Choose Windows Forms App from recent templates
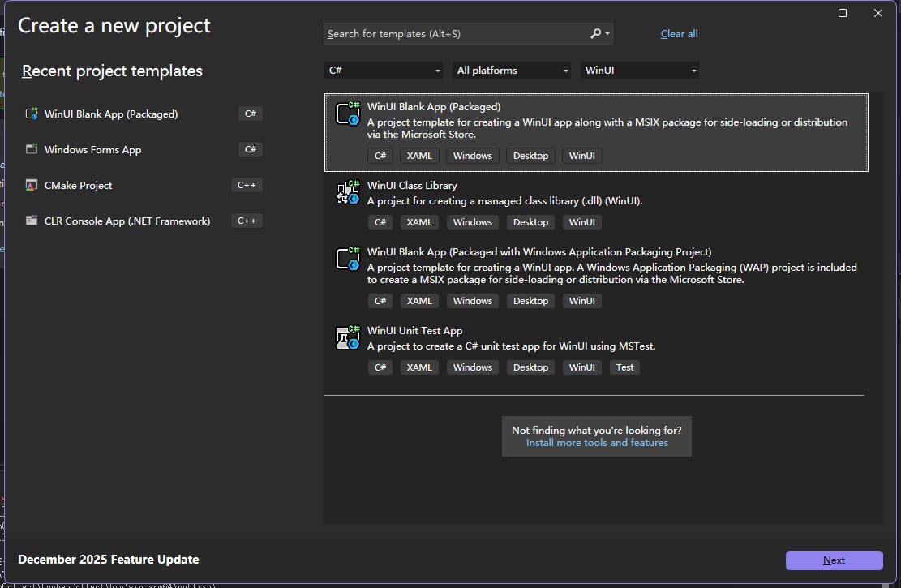This screenshot has width=901, height=588. click(92, 150)
